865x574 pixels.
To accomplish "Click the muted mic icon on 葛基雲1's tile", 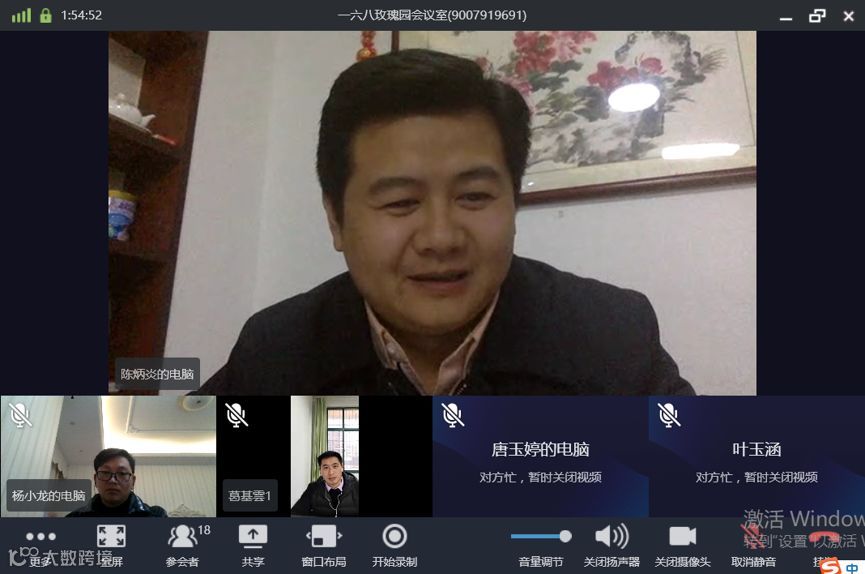I will pyautogui.click(x=237, y=415).
